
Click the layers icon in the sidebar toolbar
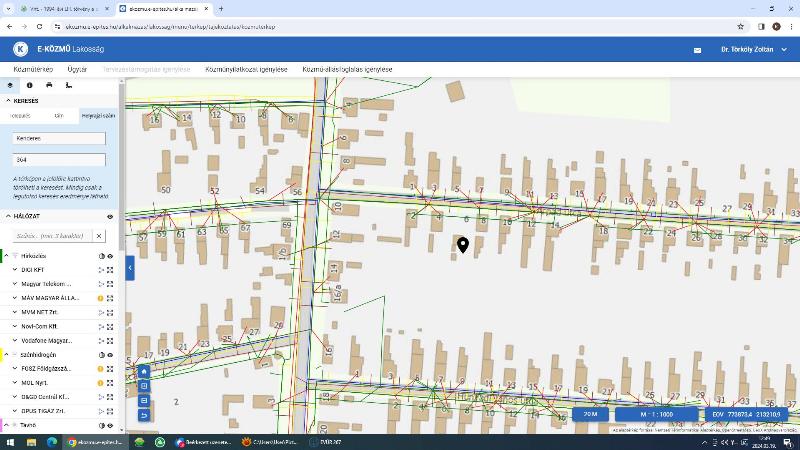9,85
